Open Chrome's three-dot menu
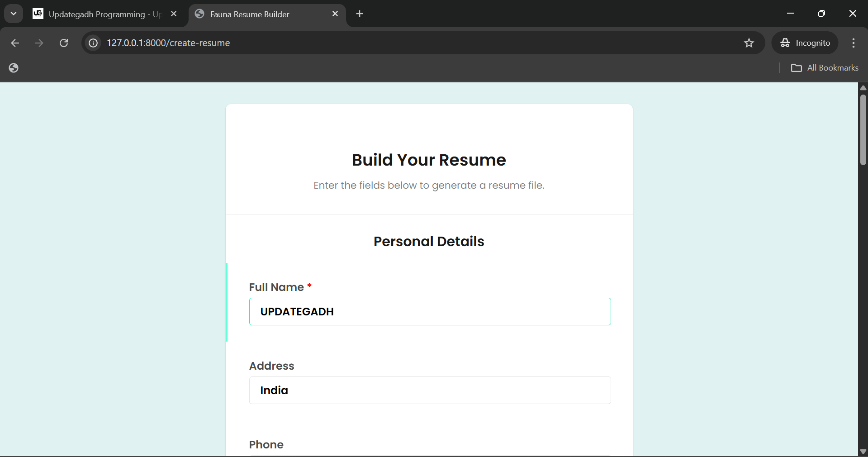Viewport: 868px width, 457px height. point(854,43)
